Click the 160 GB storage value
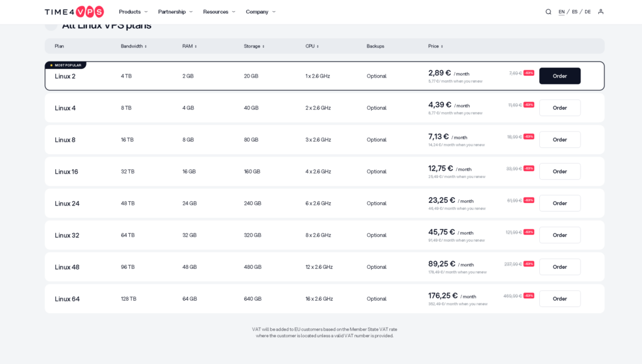 (252, 172)
